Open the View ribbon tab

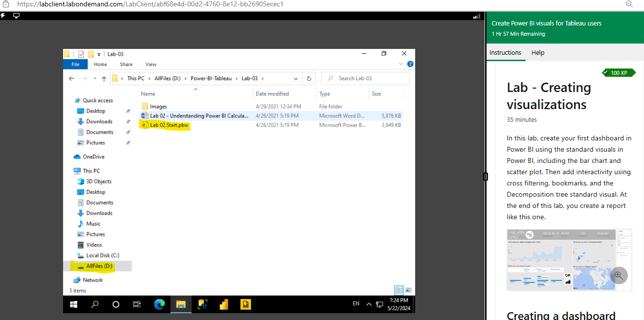(151, 64)
